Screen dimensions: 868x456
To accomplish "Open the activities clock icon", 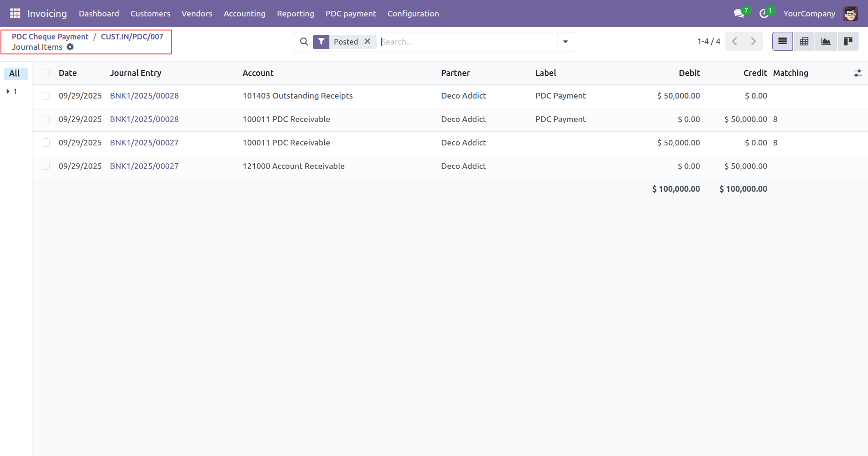I will pos(764,14).
